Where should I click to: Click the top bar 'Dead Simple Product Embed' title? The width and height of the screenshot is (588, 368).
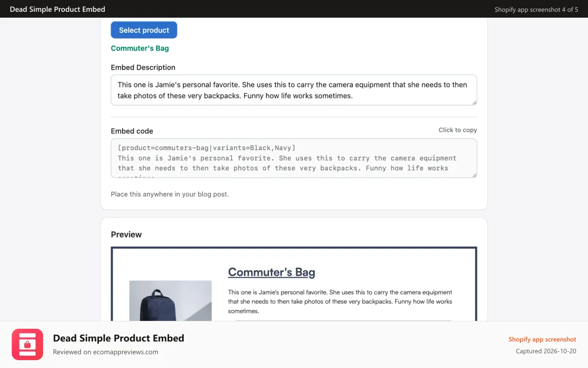click(x=57, y=9)
